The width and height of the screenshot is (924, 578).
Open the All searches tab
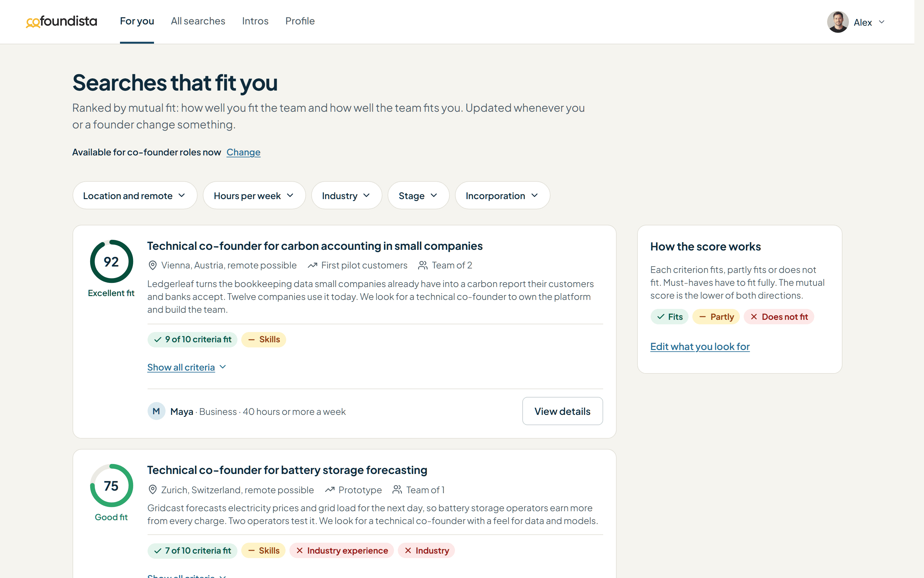click(x=198, y=21)
